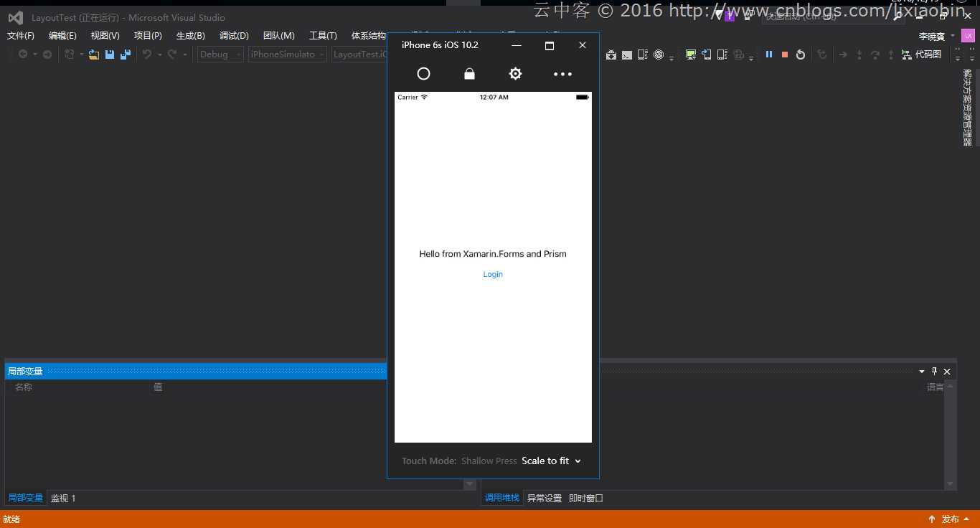
Task: Click the 名称 column header
Action: click(x=24, y=387)
